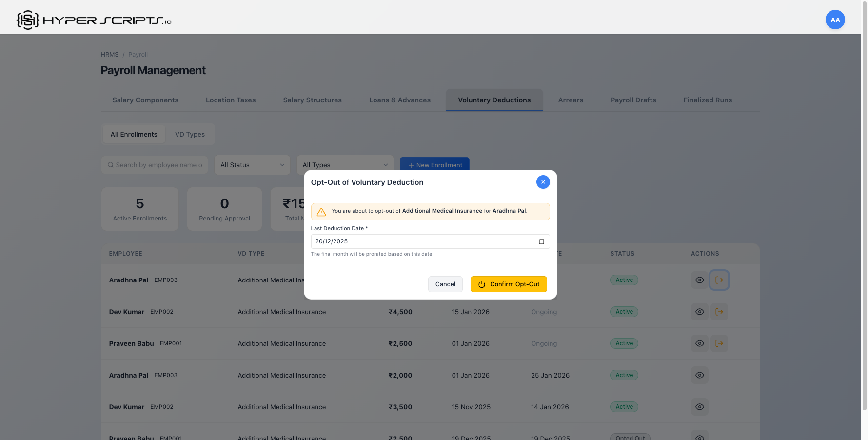Click Confirm Opt-Out
Image resolution: width=868 pixels, height=440 pixels.
[509, 284]
